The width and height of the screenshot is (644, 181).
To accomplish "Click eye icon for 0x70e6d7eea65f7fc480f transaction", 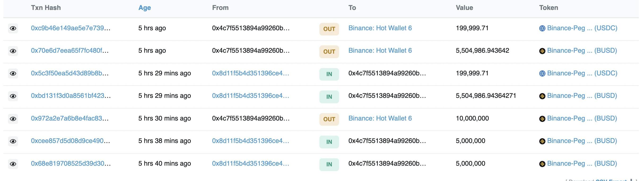I will point(13,51).
